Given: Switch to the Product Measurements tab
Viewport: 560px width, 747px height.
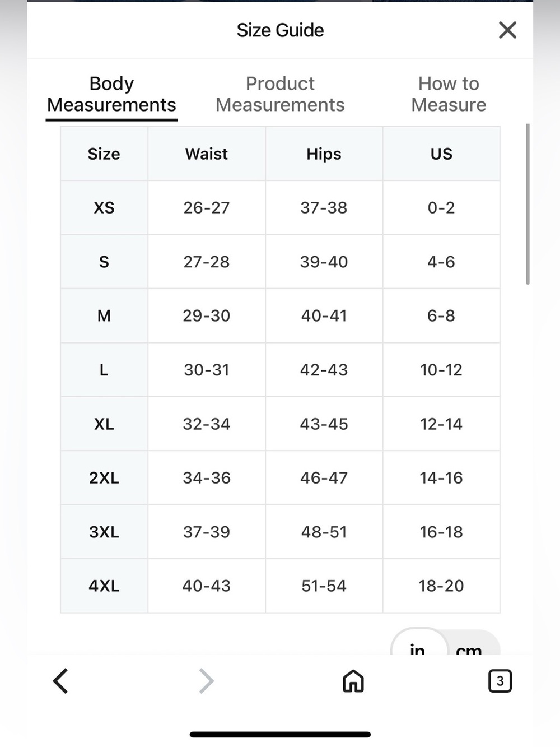Looking at the screenshot, I should tap(280, 94).
